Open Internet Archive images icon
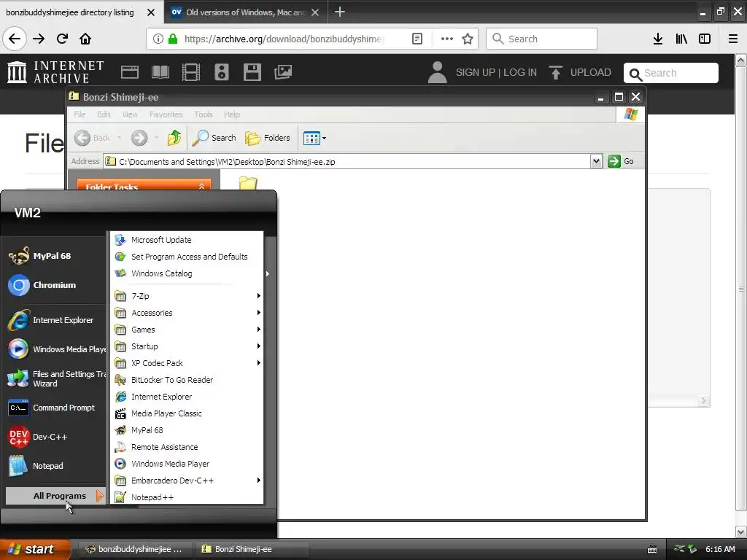The height and width of the screenshot is (560, 747). (283, 72)
